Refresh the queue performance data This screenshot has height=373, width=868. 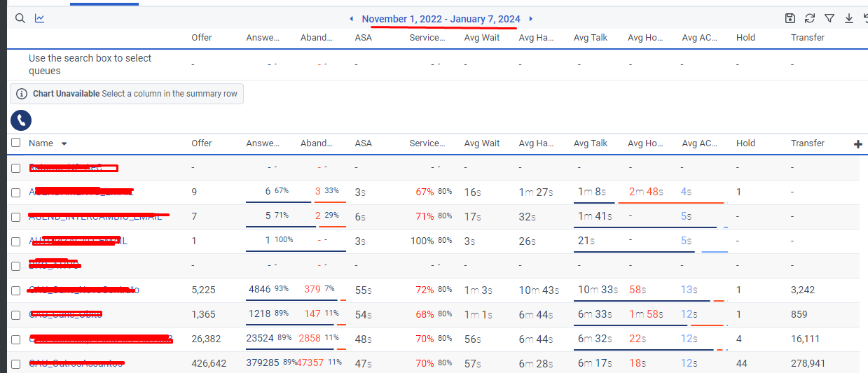810,18
